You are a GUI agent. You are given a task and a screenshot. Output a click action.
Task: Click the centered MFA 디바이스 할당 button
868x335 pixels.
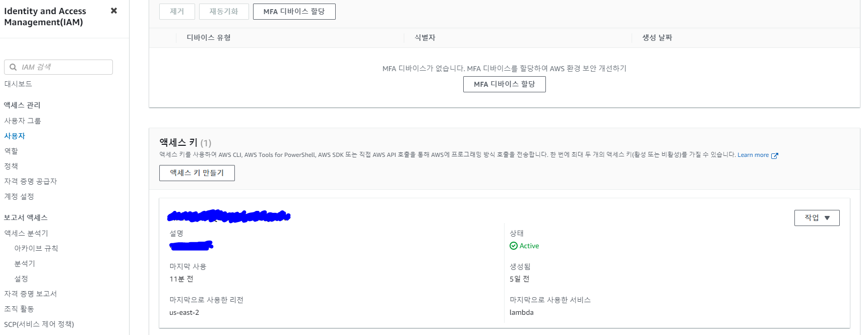coord(504,84)
